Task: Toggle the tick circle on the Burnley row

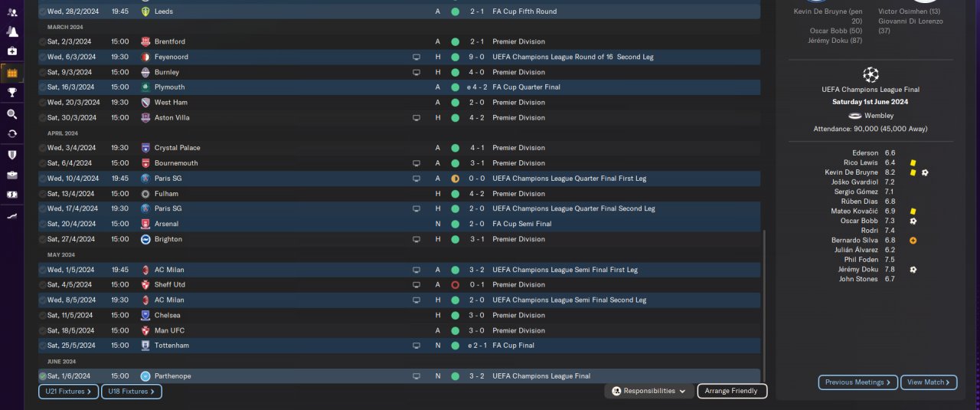Action: click(43, 72)
